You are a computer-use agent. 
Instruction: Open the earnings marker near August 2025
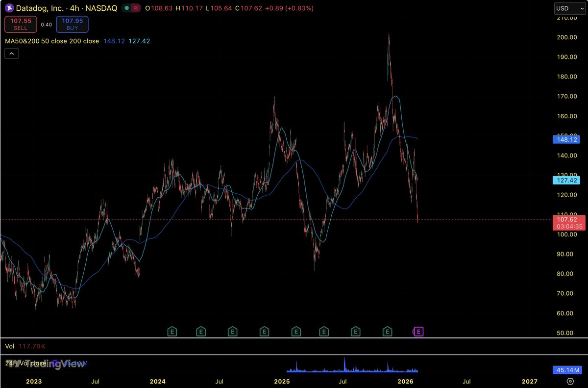coord(356,332)
